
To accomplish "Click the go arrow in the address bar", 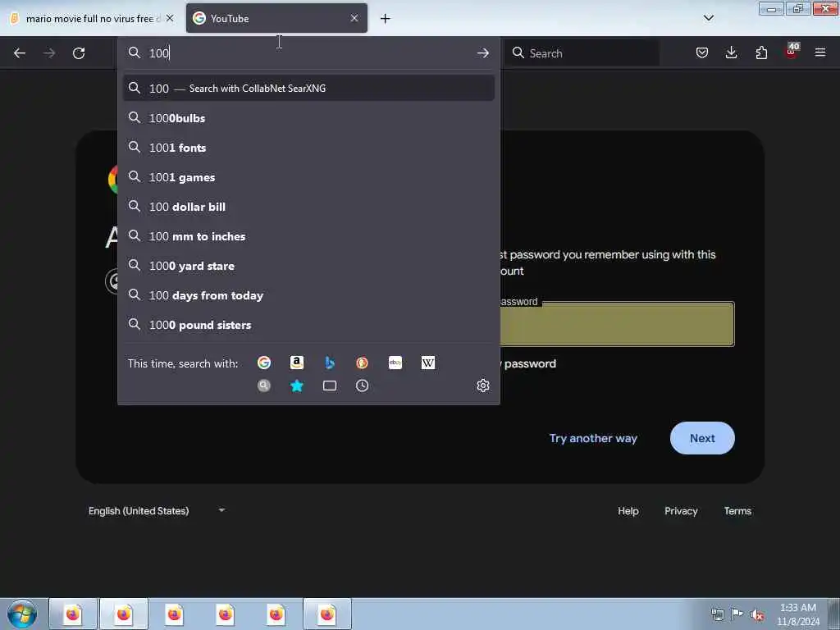I will (482, 53).
